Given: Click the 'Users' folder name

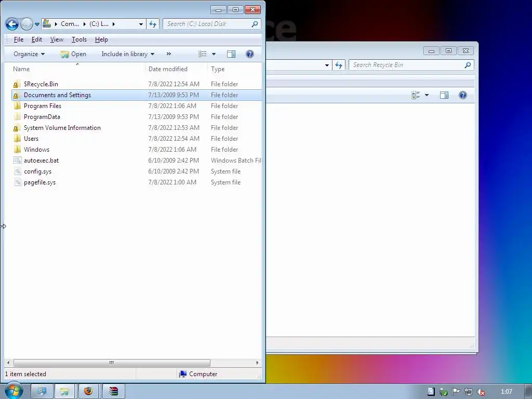Looking at the screenshot, I should pos(31,138).
